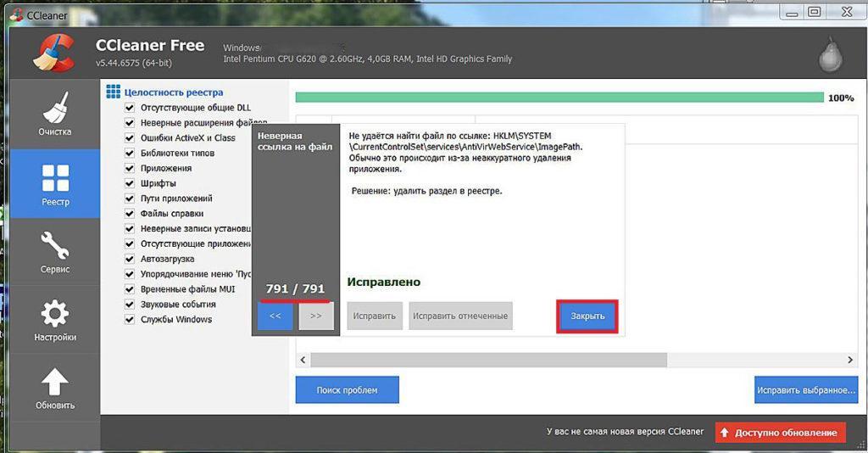Toggle Временные файлы MUI checkbox
The height and width of the screenshot is (453, 868).
(x=130, y=289)
